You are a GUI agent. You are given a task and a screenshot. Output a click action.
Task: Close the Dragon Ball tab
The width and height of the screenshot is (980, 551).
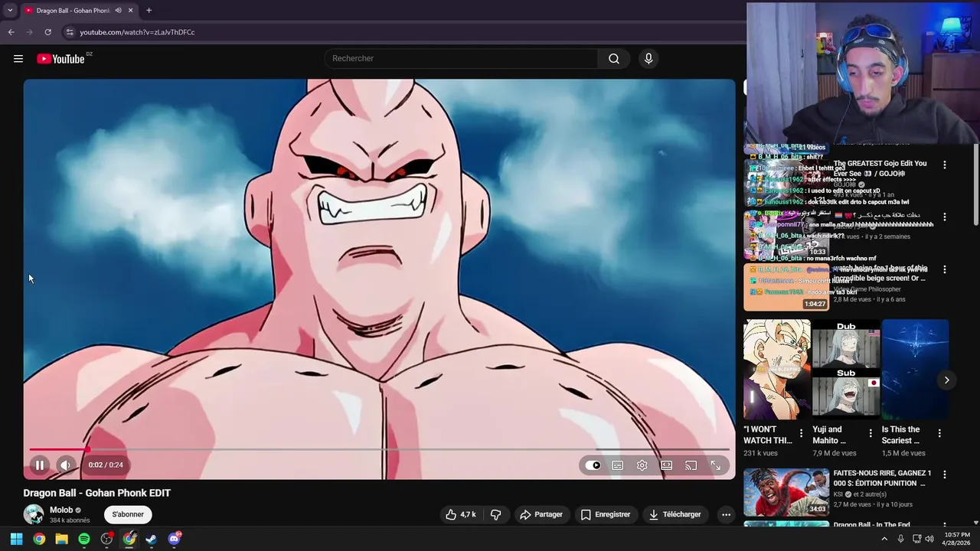click(131, 11)
